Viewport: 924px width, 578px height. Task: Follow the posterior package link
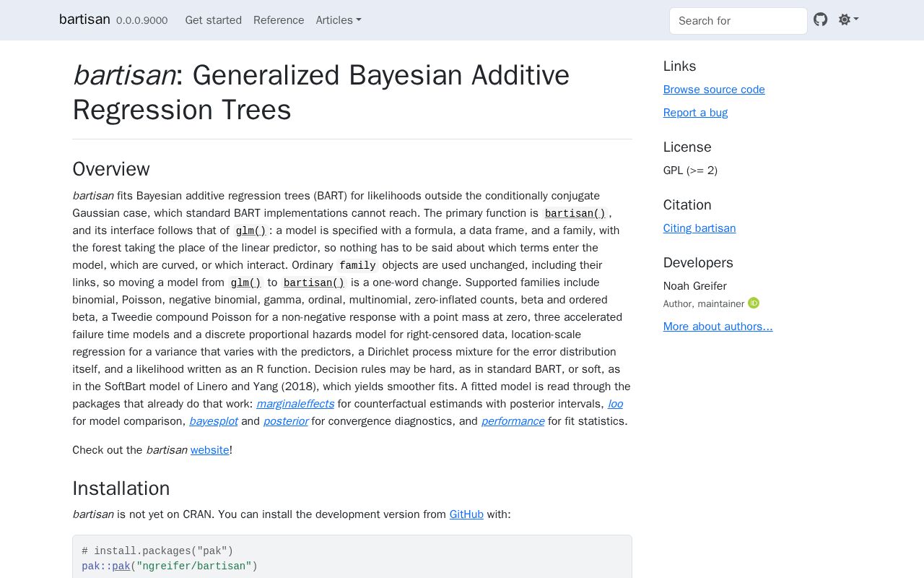point(286,421)
